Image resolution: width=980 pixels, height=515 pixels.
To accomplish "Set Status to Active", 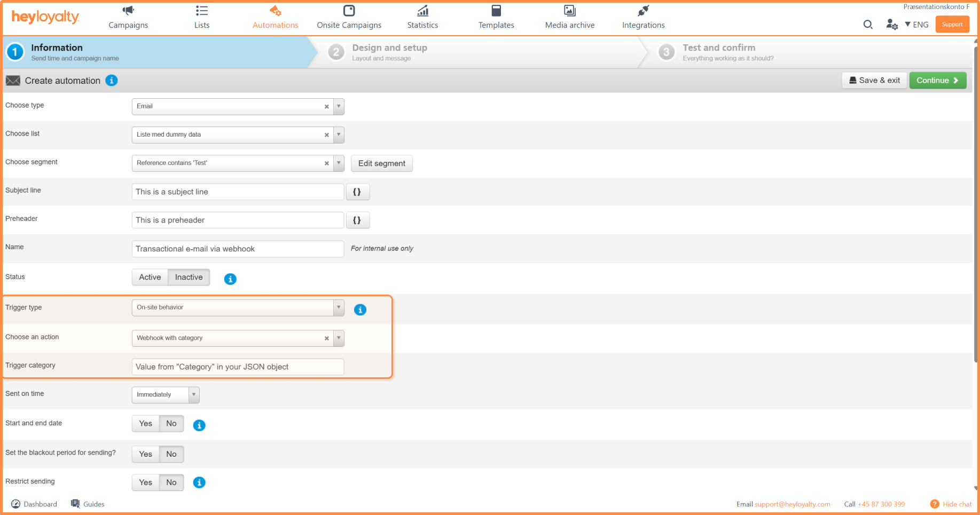I will (x=150, y=278).
